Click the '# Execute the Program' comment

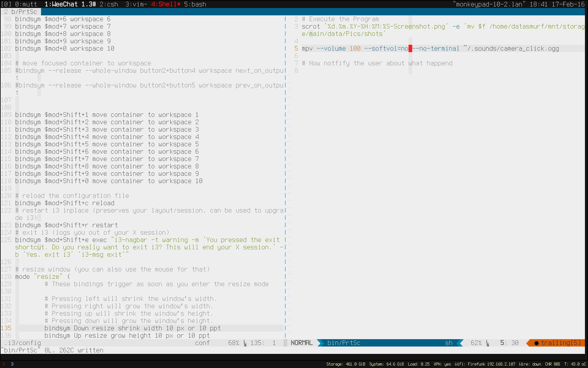(340, 19)
